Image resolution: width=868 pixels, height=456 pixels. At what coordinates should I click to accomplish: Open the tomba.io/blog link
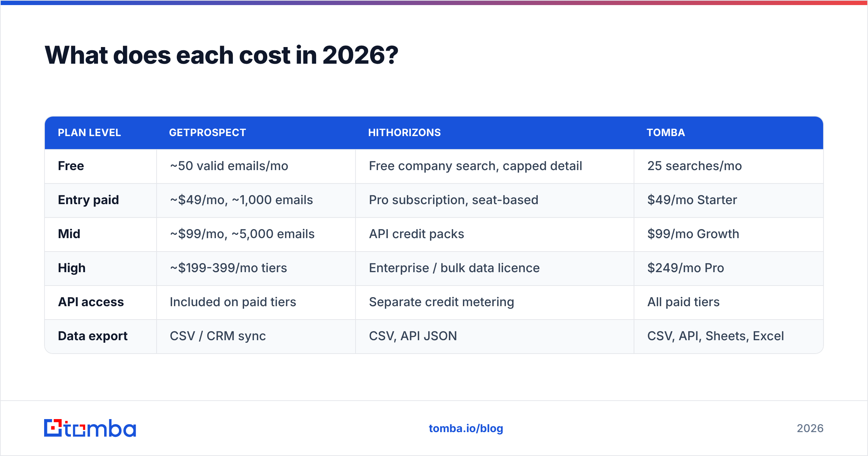click(x=466, y=428)
